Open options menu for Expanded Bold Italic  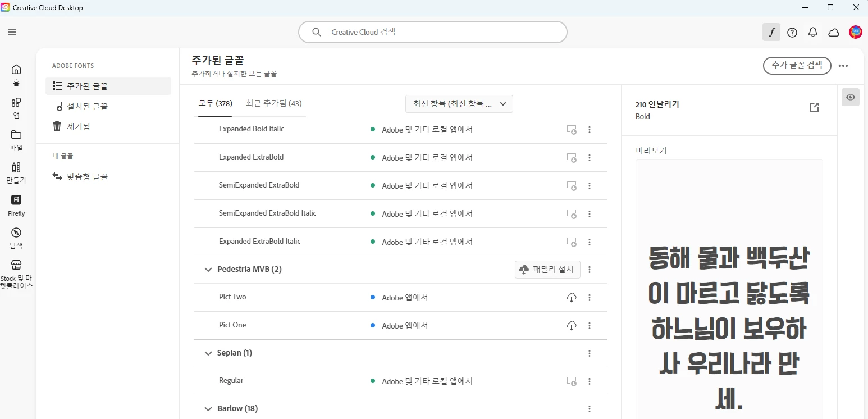590,130
